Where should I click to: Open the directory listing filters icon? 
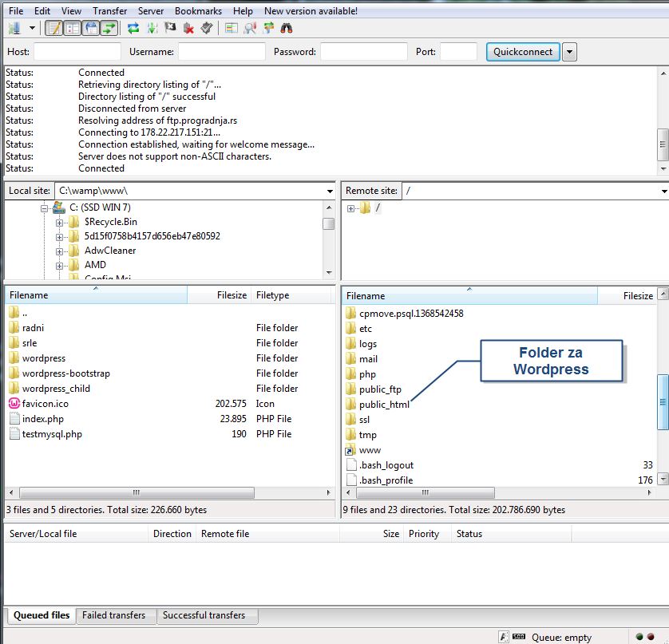pos(232,28)
